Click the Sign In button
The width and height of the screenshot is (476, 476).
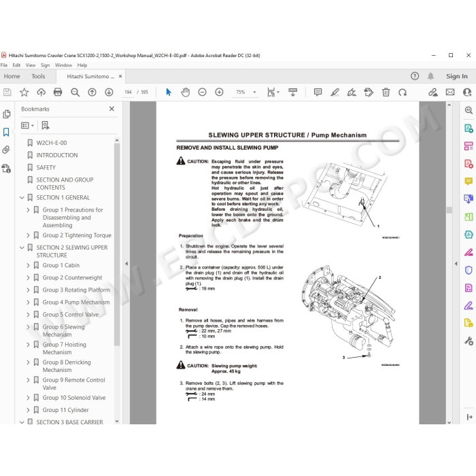(456, 76)
